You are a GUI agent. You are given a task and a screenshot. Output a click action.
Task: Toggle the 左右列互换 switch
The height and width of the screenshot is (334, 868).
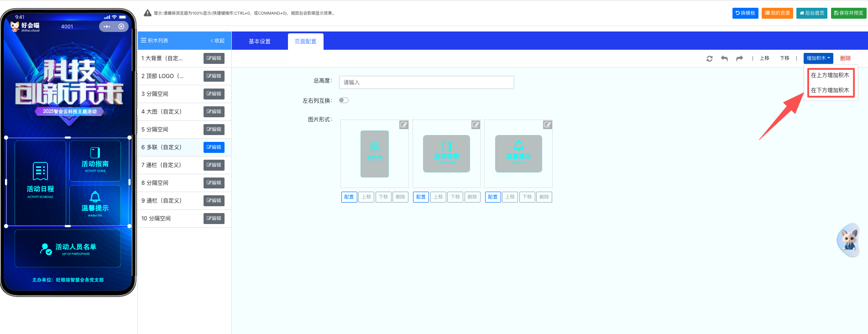[344, 100]
